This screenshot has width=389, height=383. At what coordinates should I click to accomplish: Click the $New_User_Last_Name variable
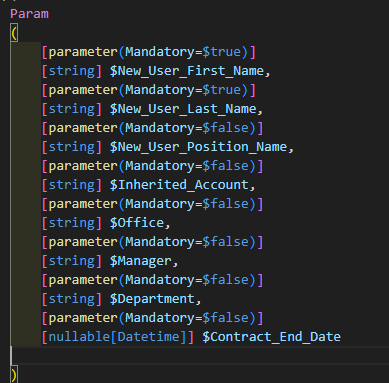click(x=183, y=109)
